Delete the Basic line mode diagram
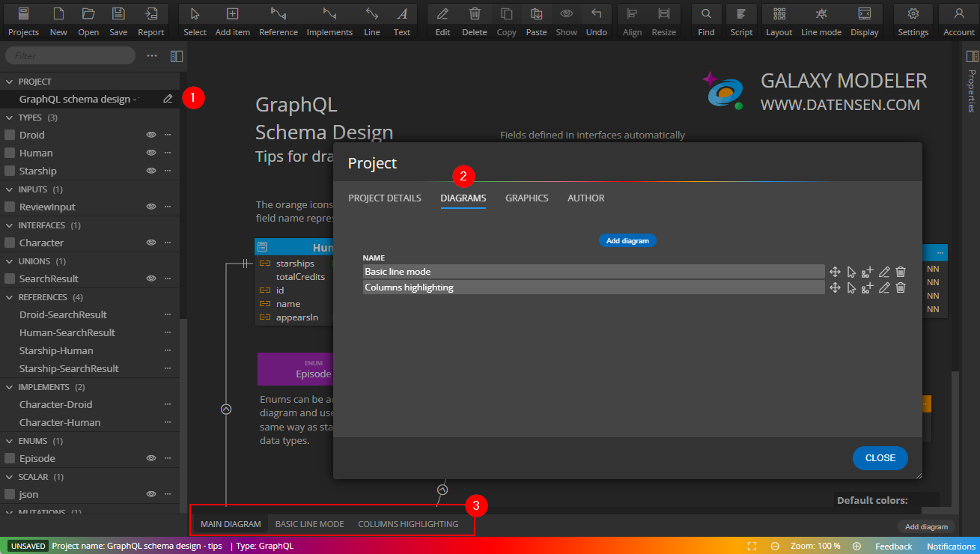This screenshot has width=980, height=554. coord(901,271)
